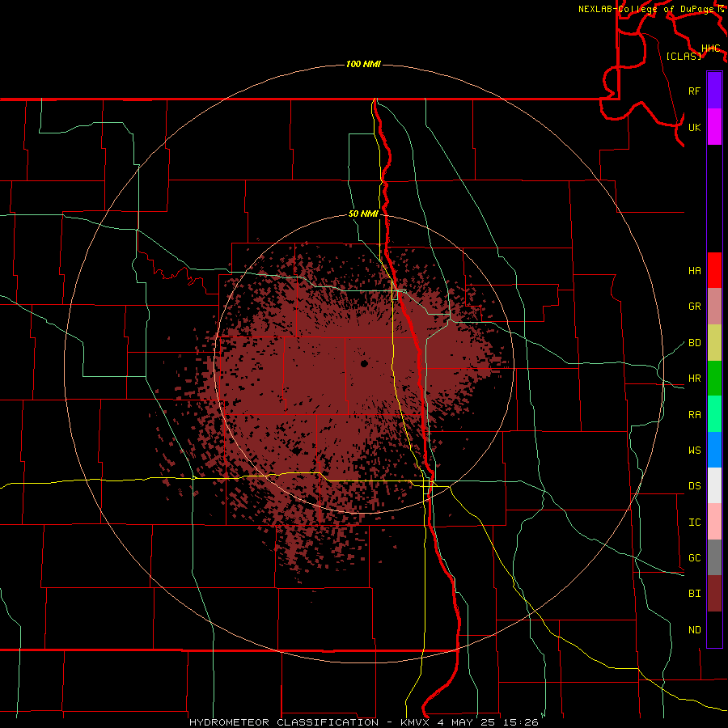Screen dimensions: 728x728
Task: Select the IC light pink legend swatch
Action: coord(714,522)
